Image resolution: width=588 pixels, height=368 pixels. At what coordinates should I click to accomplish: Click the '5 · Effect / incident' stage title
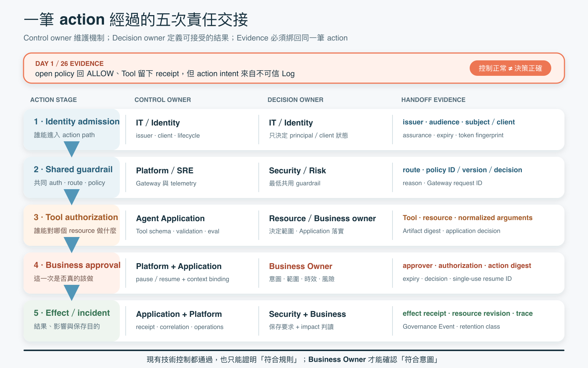point(72,313)
